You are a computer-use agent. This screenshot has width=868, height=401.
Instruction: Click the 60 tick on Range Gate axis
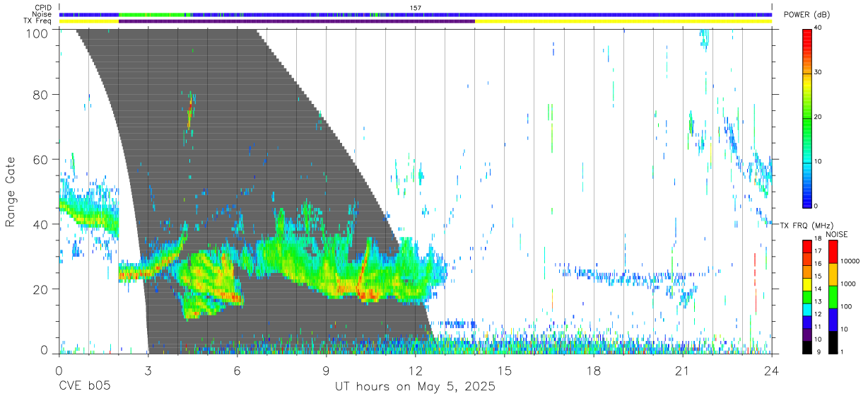pyautogui.click(x=42, y=159)
